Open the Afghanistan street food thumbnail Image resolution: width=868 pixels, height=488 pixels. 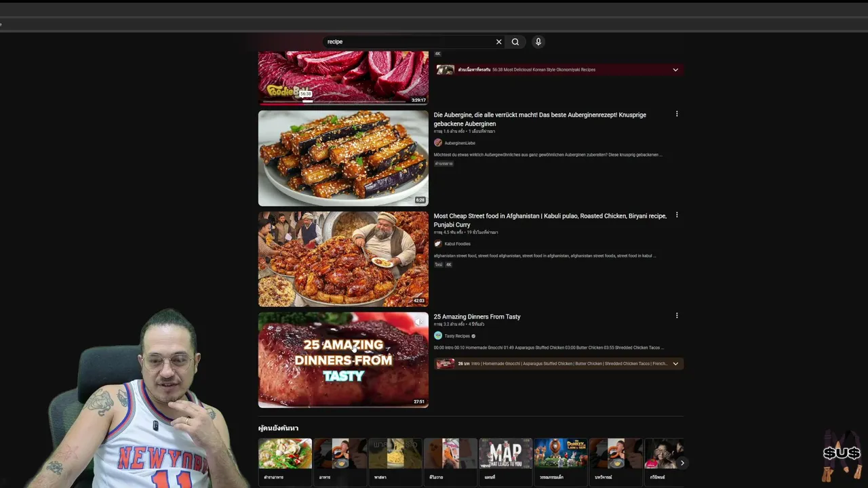coord(343,259)
